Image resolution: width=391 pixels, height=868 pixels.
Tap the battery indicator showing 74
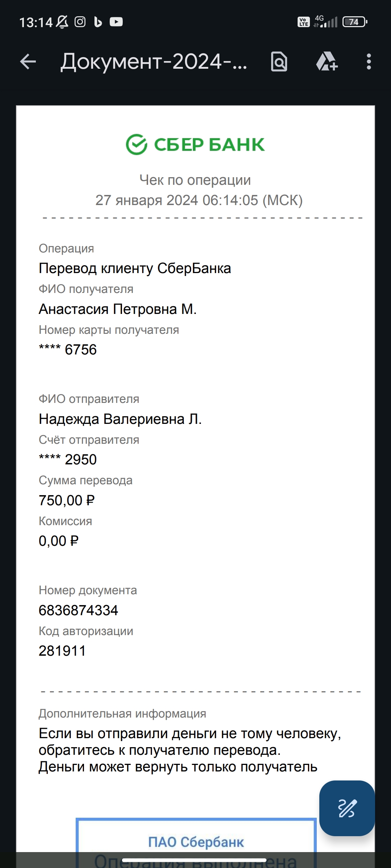click(355, 22)
